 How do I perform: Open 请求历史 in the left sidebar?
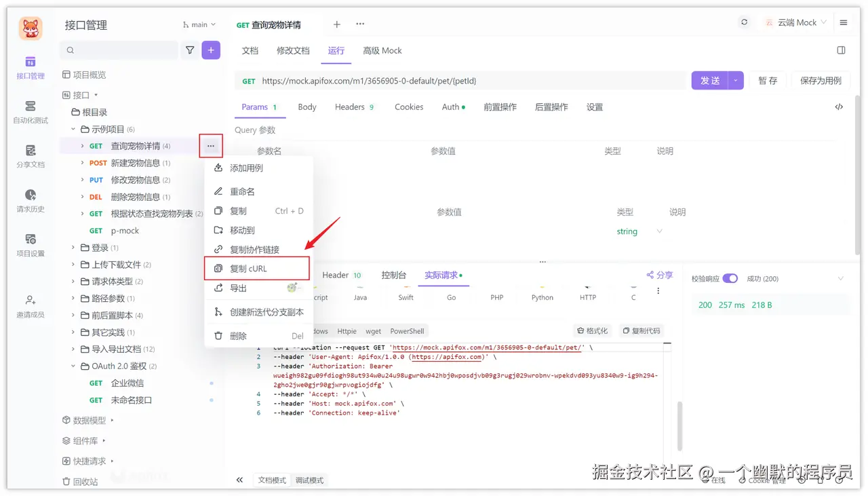click(30, 201)
